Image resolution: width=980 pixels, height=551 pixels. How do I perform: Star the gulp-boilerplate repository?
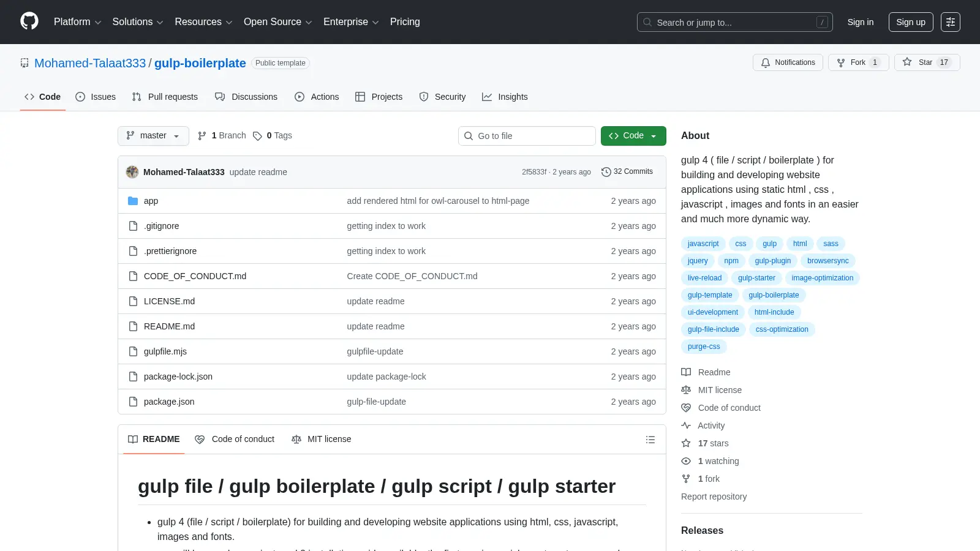927,62
